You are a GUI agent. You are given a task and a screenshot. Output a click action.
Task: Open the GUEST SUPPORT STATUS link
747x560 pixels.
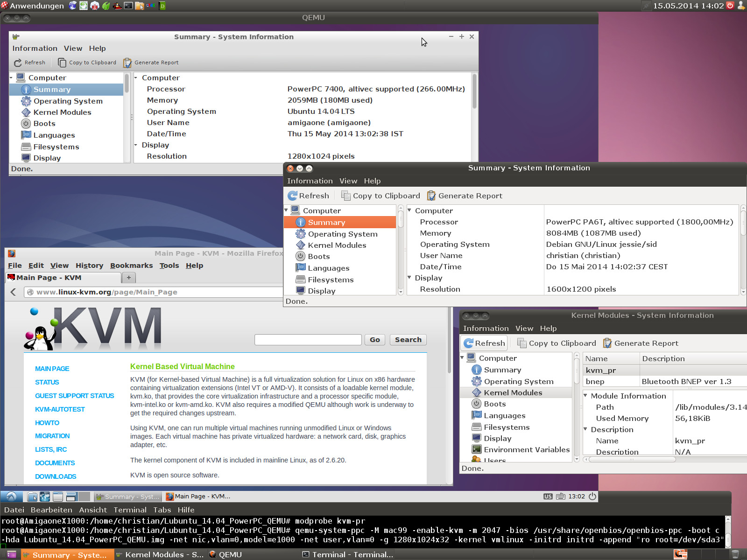point(75,396)
